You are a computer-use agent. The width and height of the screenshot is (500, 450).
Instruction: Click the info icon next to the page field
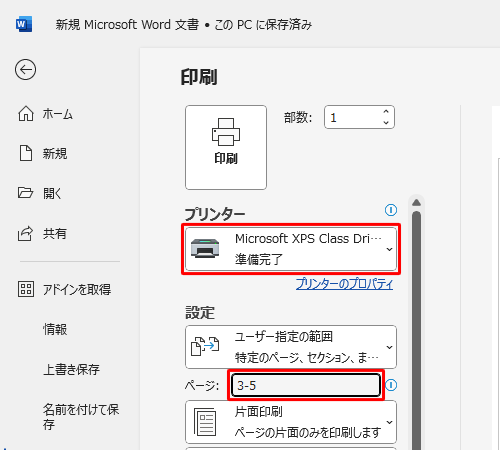pyautogui.click(x=391, y=385)
